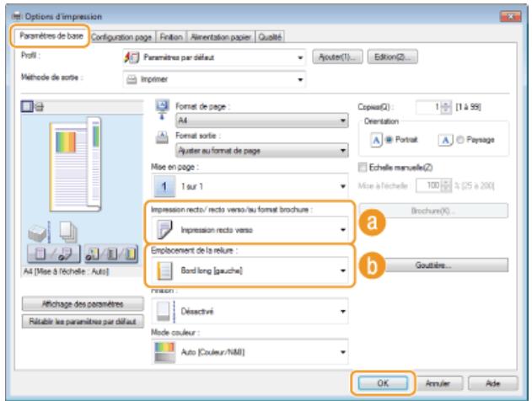Confirm with the OK button

click(x=383, y=383)
